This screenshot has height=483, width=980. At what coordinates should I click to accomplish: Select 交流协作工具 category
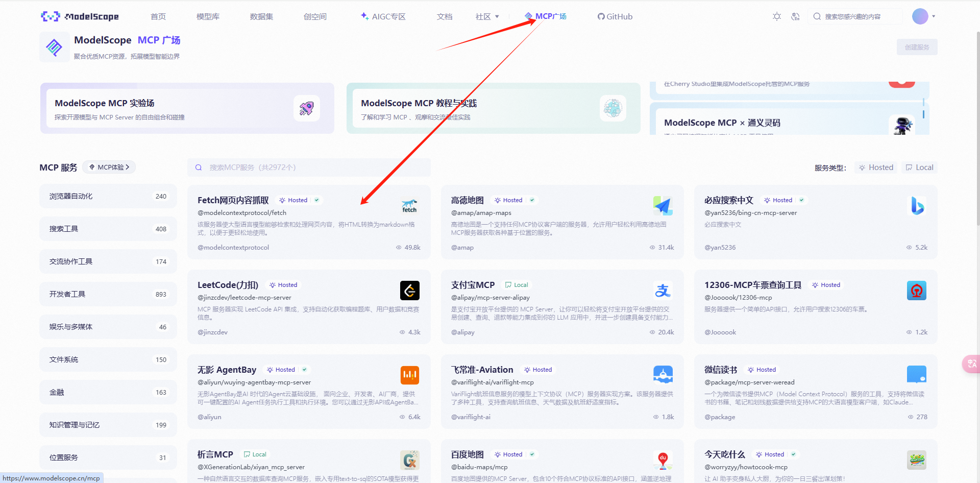(108, 261)
